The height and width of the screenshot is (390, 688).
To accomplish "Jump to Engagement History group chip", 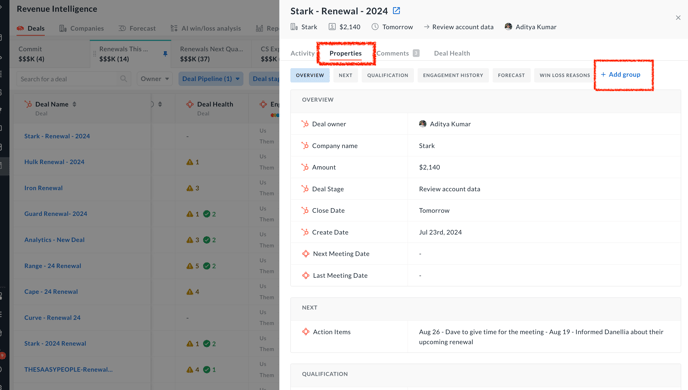I will (453, 75).
